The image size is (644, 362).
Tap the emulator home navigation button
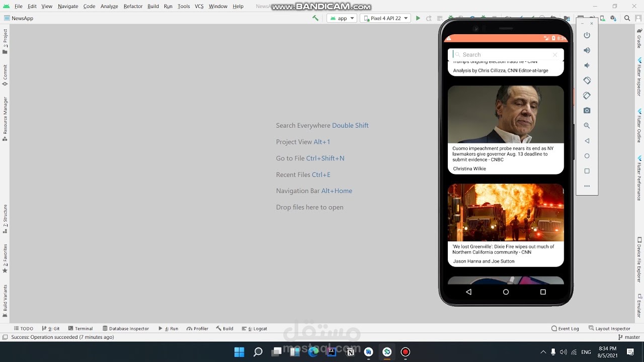pos(506,292)
